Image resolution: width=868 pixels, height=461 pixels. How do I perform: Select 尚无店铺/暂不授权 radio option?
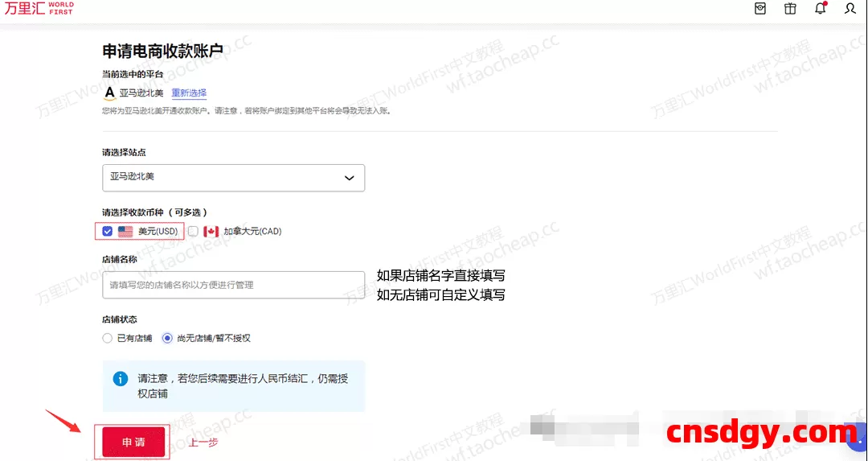click(x=167, y=338)
